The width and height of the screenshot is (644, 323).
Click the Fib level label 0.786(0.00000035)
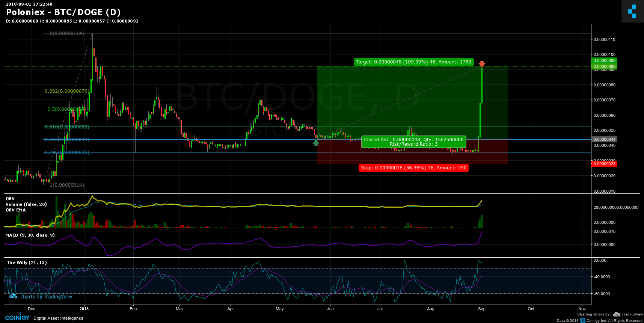tap(67, 152)
